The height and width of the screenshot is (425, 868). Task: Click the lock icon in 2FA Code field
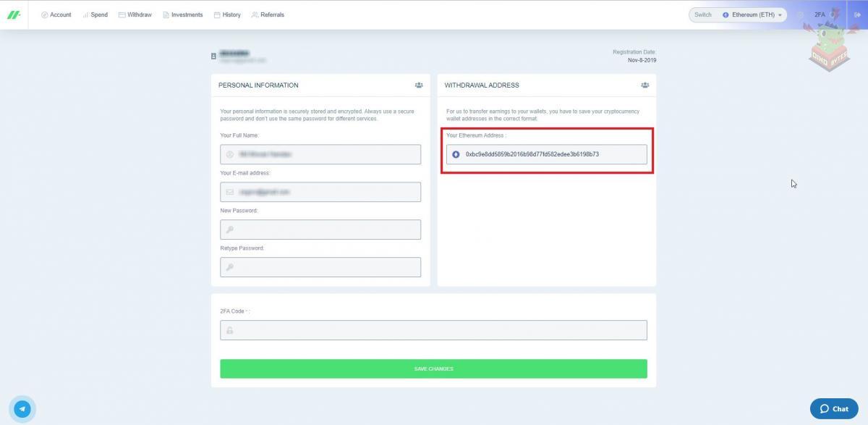click(x=230, y=330)
